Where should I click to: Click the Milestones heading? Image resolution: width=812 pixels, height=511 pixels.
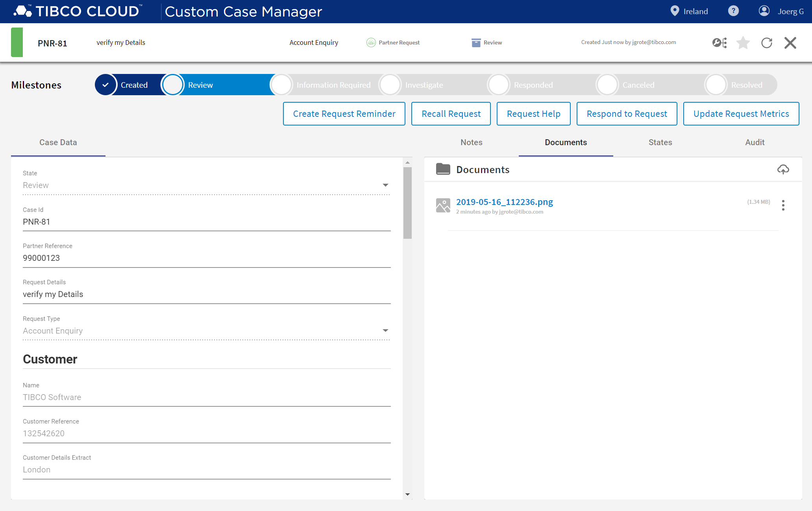tap(36, 85)
